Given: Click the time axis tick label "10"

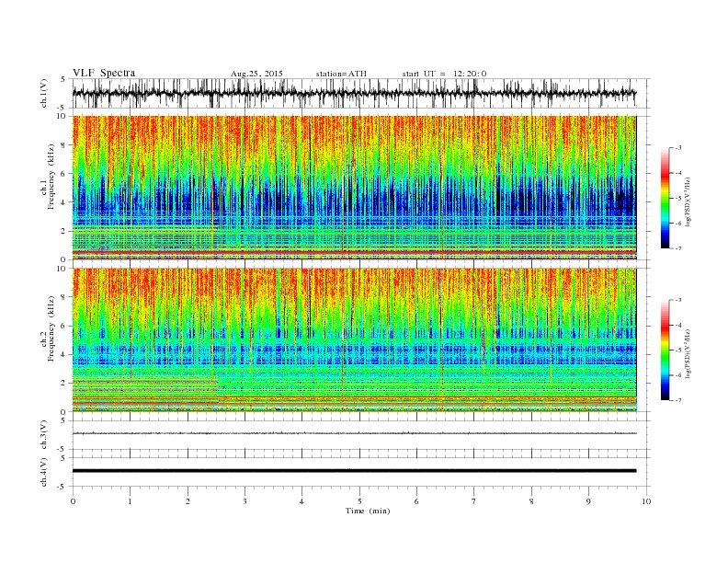Looking at the screenshot, I should pyautogui.click(x=646, y=501).
